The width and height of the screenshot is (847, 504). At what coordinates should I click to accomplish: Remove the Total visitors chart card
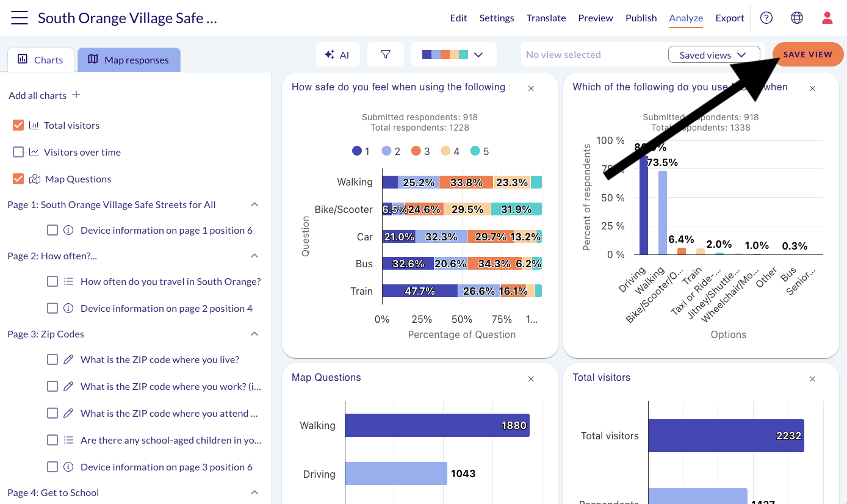(812, 379)
